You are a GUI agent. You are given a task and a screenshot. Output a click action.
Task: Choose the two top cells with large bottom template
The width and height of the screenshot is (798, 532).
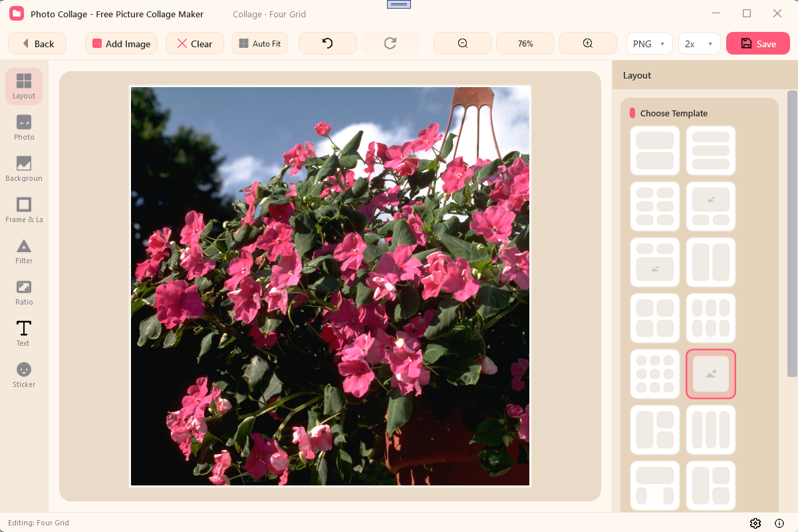coord(655,262)
